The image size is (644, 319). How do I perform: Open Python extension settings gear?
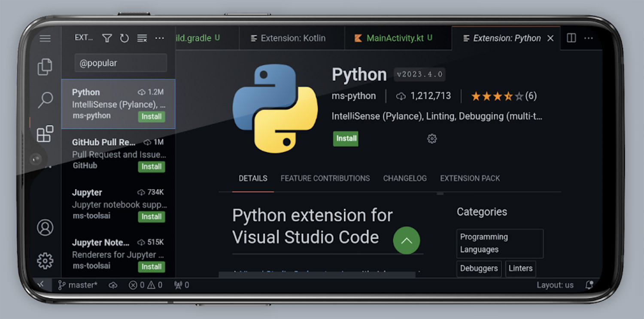pyautogui.click(x=432, y=138)
